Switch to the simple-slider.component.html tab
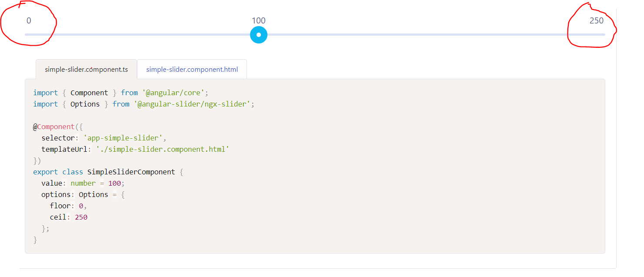The width and height of the screenshot is (644, 277). pyautogui.click(x=192, y=69)
